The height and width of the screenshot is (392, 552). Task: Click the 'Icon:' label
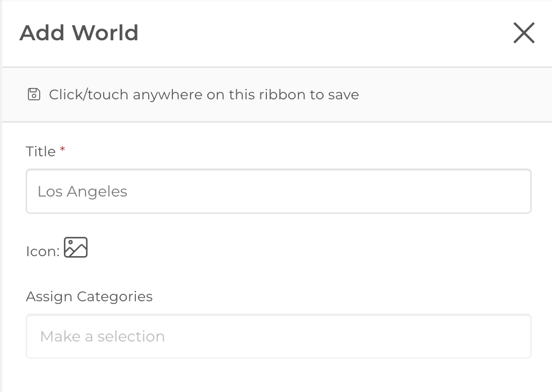click(x=42, y=251)
